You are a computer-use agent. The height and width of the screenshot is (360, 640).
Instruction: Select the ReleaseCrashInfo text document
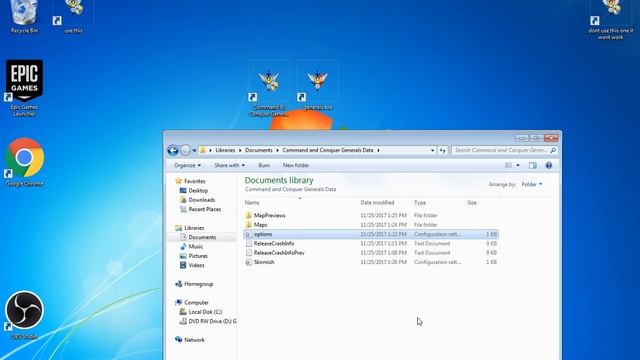tap(371, 244)
